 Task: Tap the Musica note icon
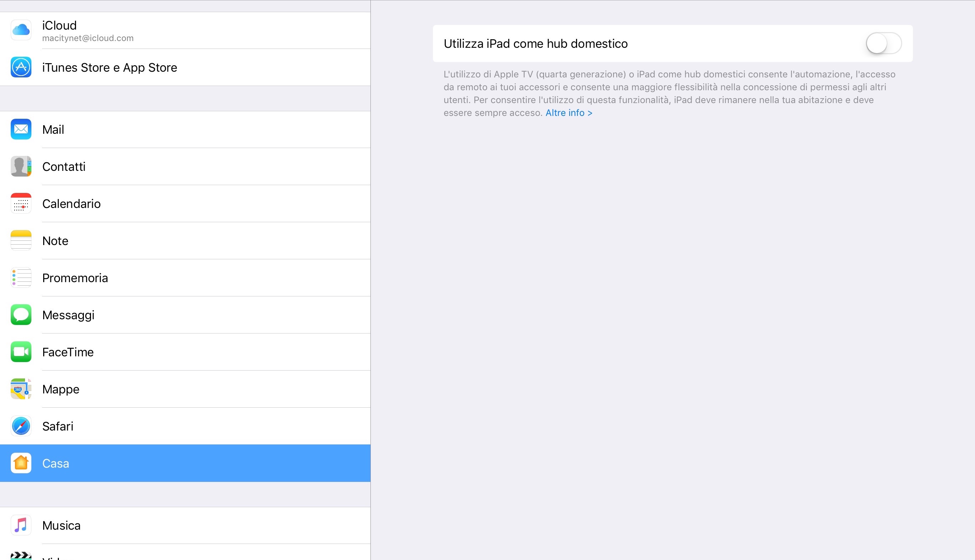pos(21,525)
